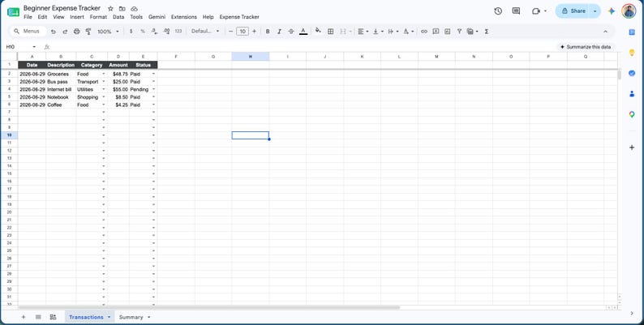644x325 pixels.
Task: Open the Expense Tracker custom menu
Action: click(x=239, y=17)
